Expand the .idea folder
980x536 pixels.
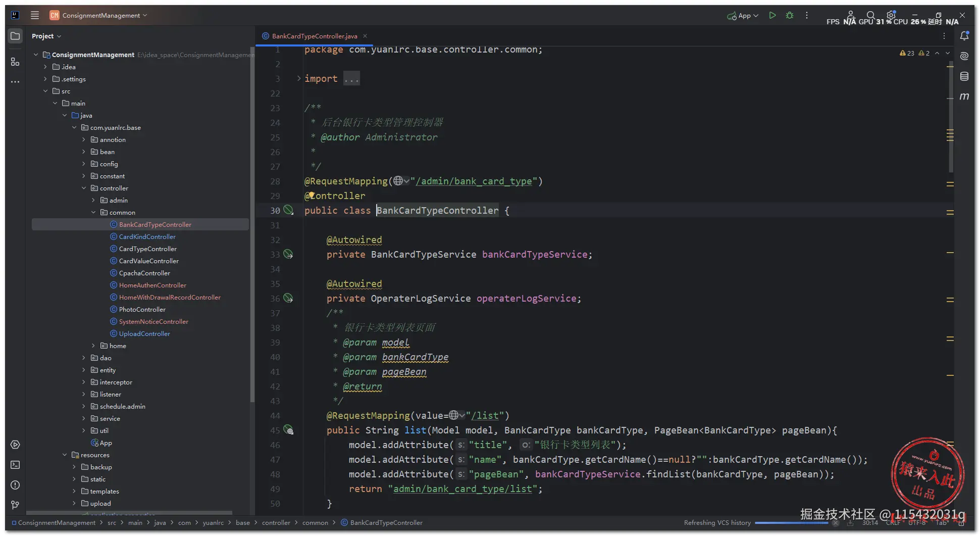pos(45,67)
